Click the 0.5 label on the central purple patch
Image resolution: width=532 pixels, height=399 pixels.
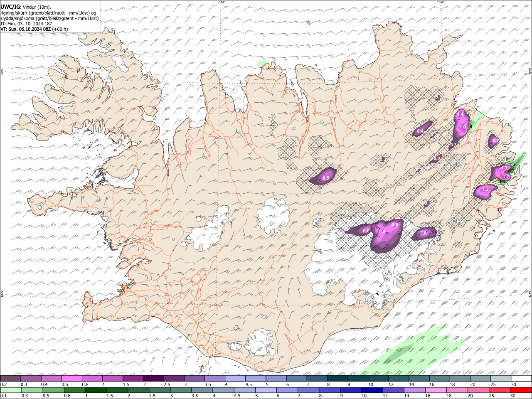tap(326, 178)
